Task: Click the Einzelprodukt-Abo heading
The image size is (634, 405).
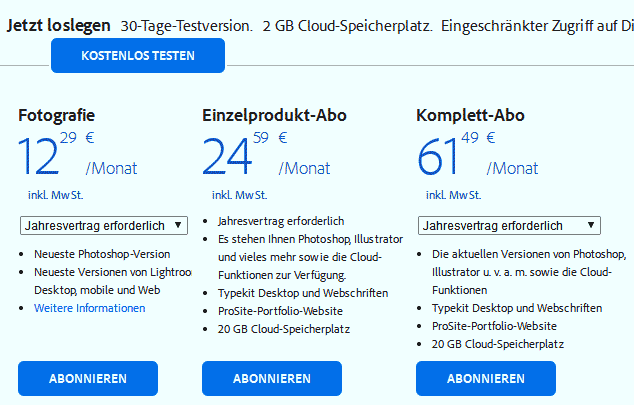Action: point(274,115)
